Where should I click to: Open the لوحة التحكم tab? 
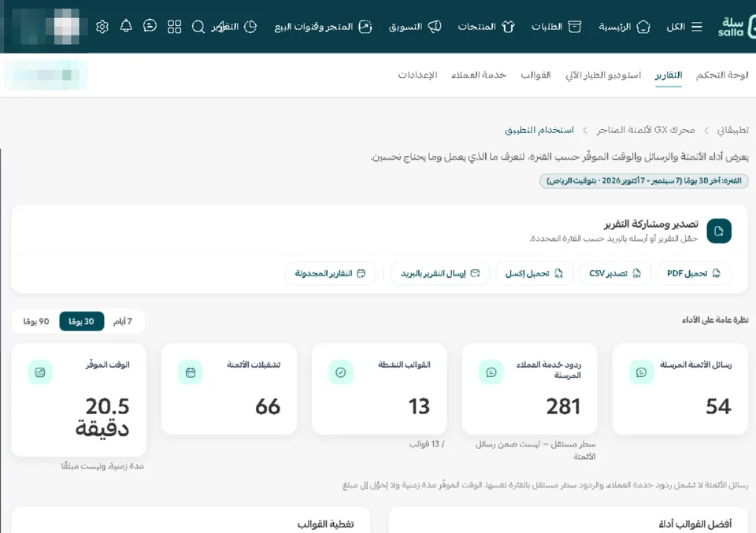click(x=722, y=75)
